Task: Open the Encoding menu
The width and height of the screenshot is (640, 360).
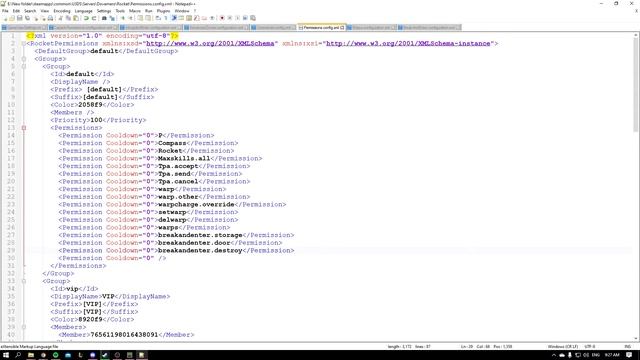Action: coord(62,11)
